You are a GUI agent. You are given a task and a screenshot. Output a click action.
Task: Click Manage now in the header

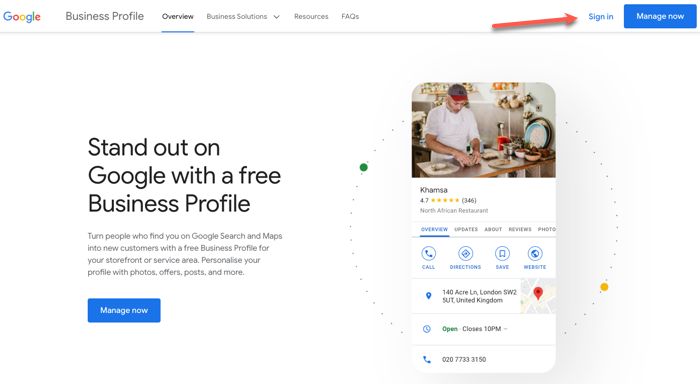[x=660, y=17]
